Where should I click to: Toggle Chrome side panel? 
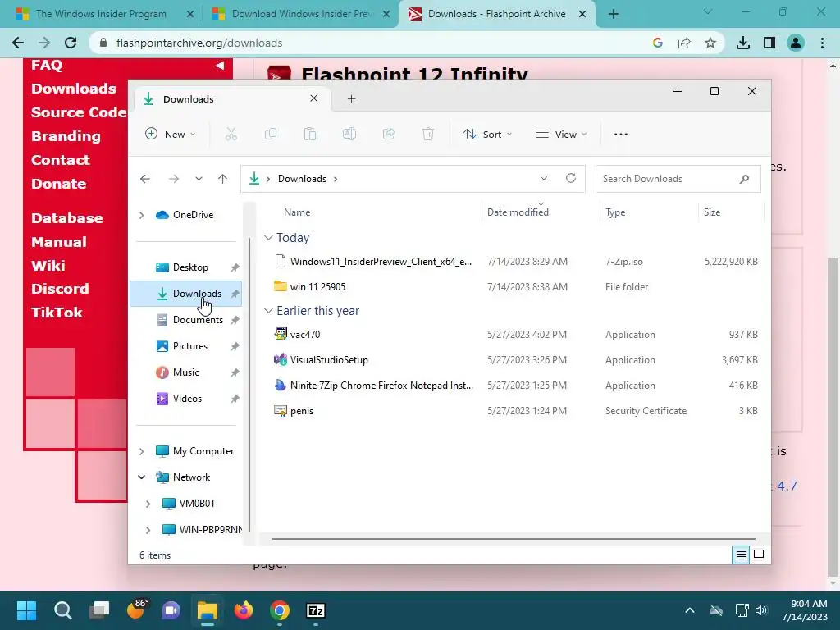point(769,43)
